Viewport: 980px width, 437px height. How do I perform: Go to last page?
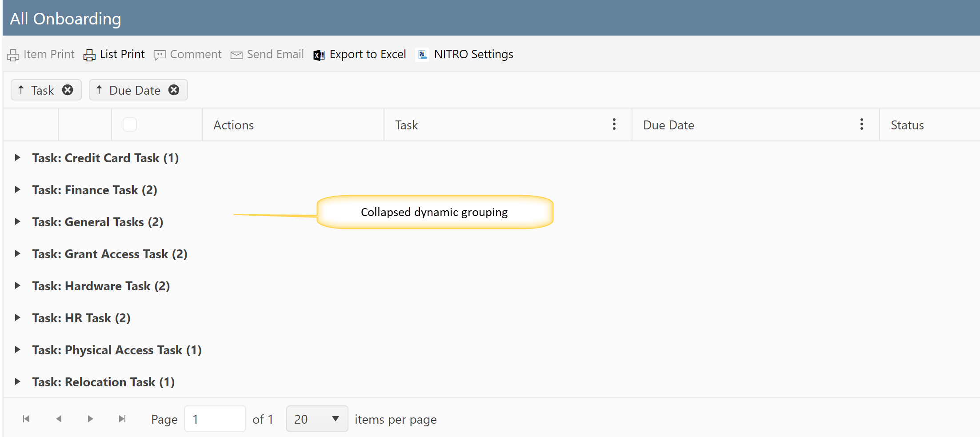coord(122,419)
